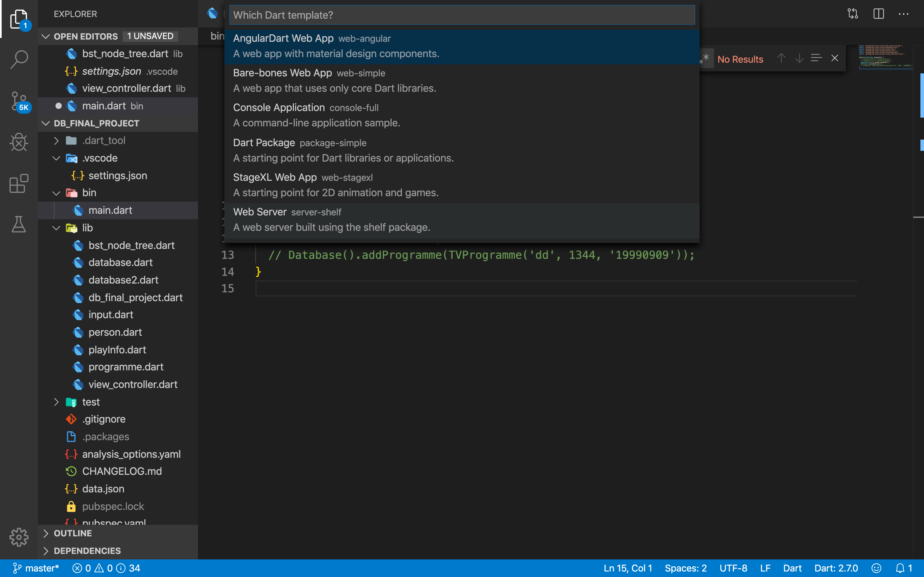The image size is (924, 577).
Task: Click the Open Changes compare icon
Action: tap(853, 14)
